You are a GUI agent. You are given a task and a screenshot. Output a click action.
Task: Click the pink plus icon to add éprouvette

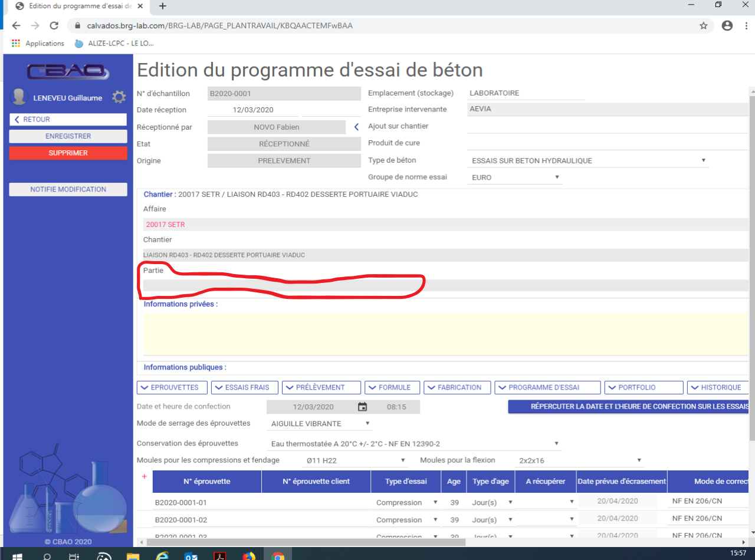(x=144, y=476)
